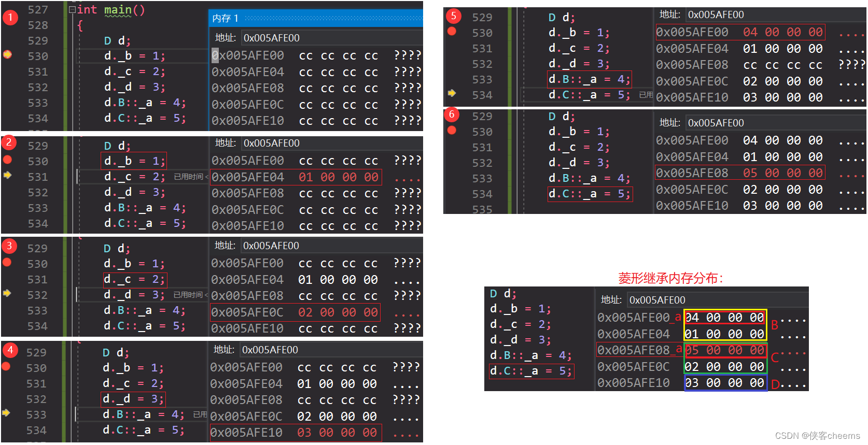Select memory row 0x005AFE04 01 00 00 00 in panel 2

point(296,177)
